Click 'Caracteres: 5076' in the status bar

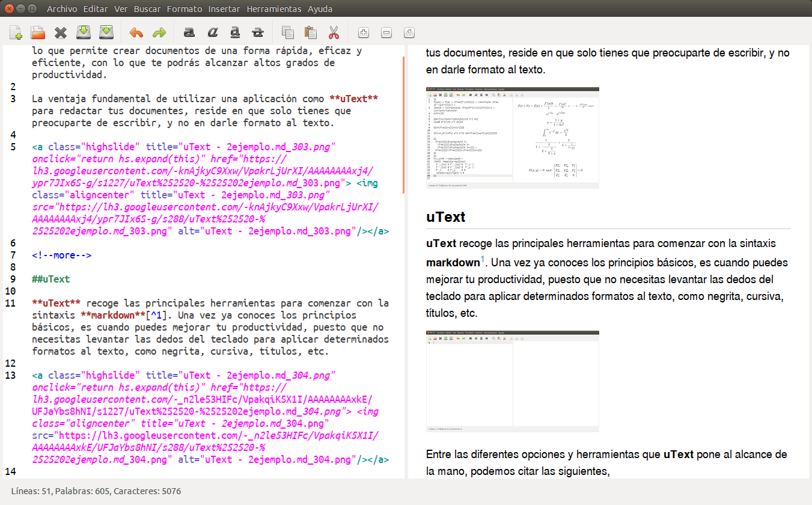click(147, 491)
